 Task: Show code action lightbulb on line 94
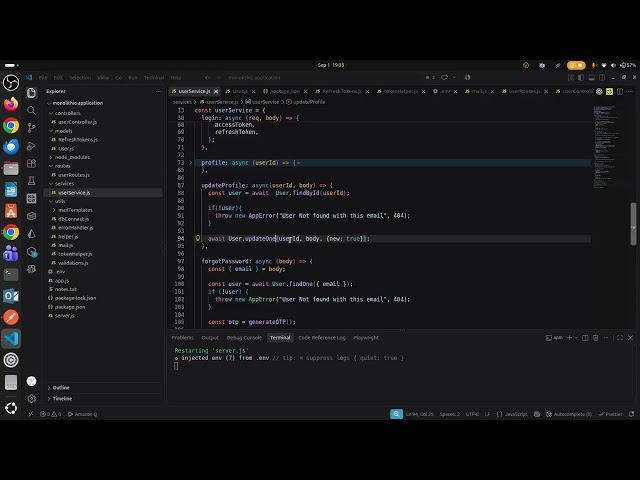198,238
